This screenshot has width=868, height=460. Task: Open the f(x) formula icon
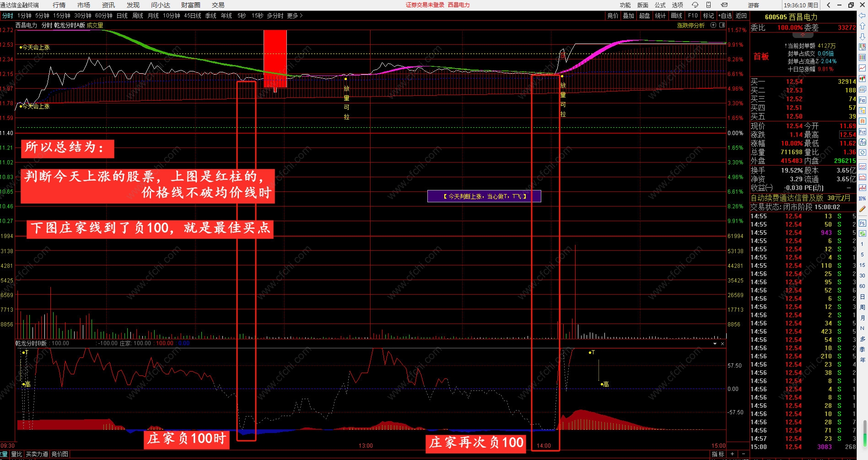[862, 142]
